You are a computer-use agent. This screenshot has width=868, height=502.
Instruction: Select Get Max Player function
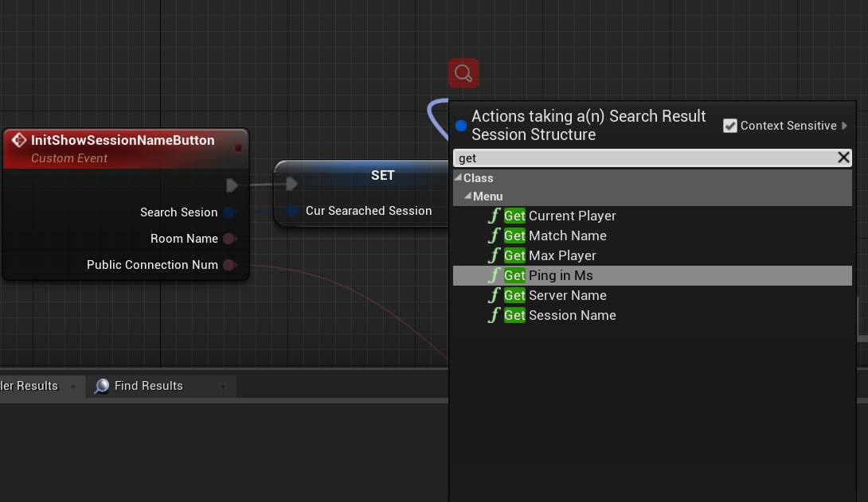652,255
